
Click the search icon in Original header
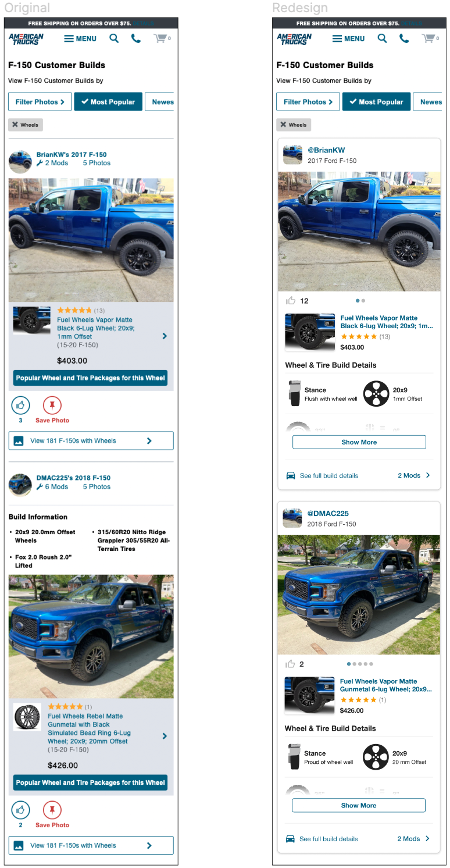click(114, 38)
